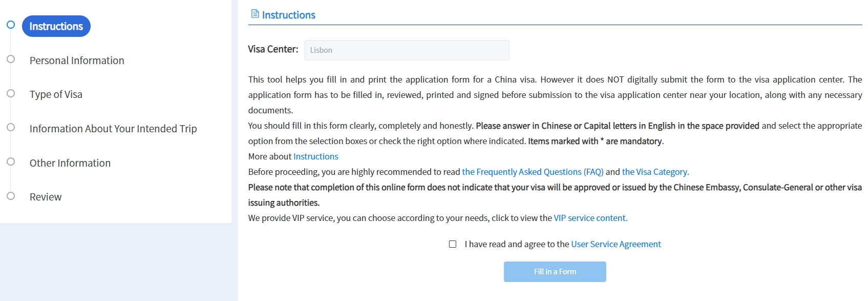Viewport: 868px width, 301px height.
Task: Click the Instructions document icon in header
Action: tap(255, 14)
